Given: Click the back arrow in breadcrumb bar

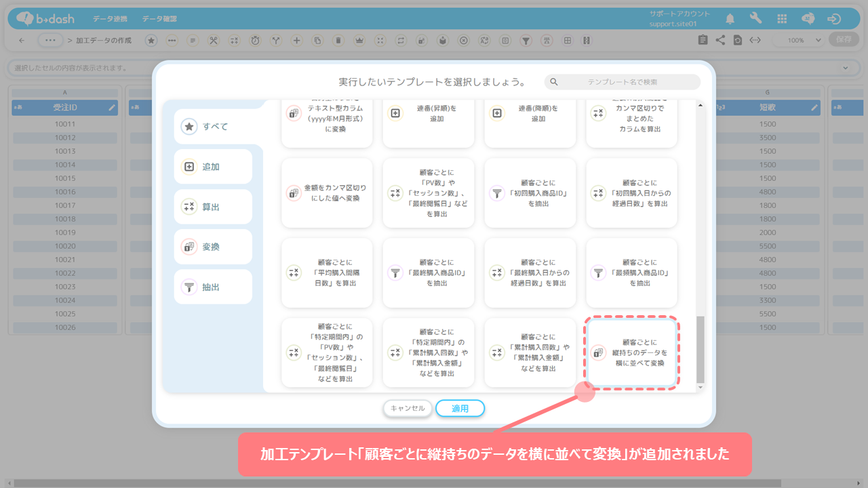Looking at the screenshot, I should tap(22, 41).
